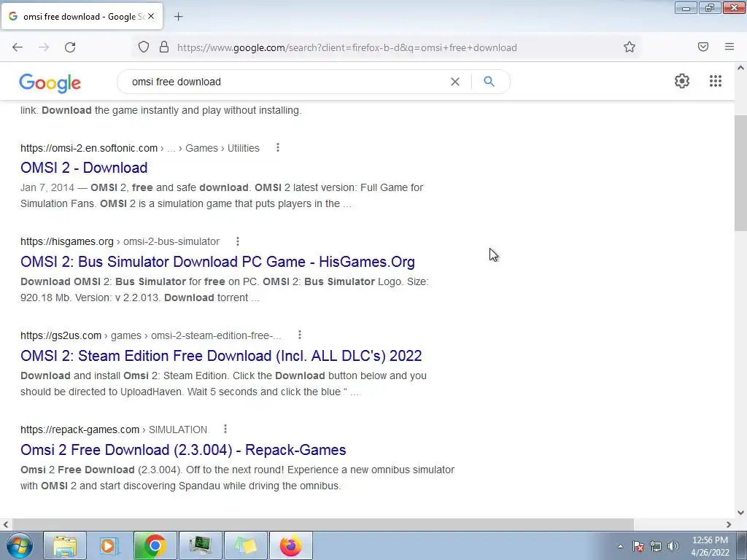Open the notes app on taskbar
Screen dimensions: 747x560
245,545
